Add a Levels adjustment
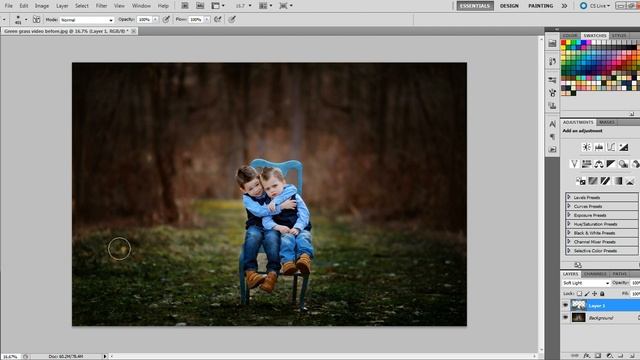640x360 pixels. click(599, 147)
